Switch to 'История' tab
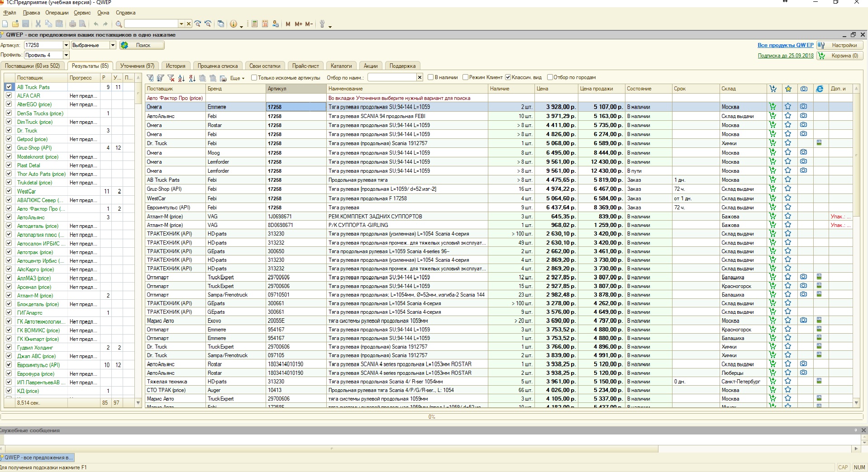This screenshot has height=472, width=868. coord(176,66)
